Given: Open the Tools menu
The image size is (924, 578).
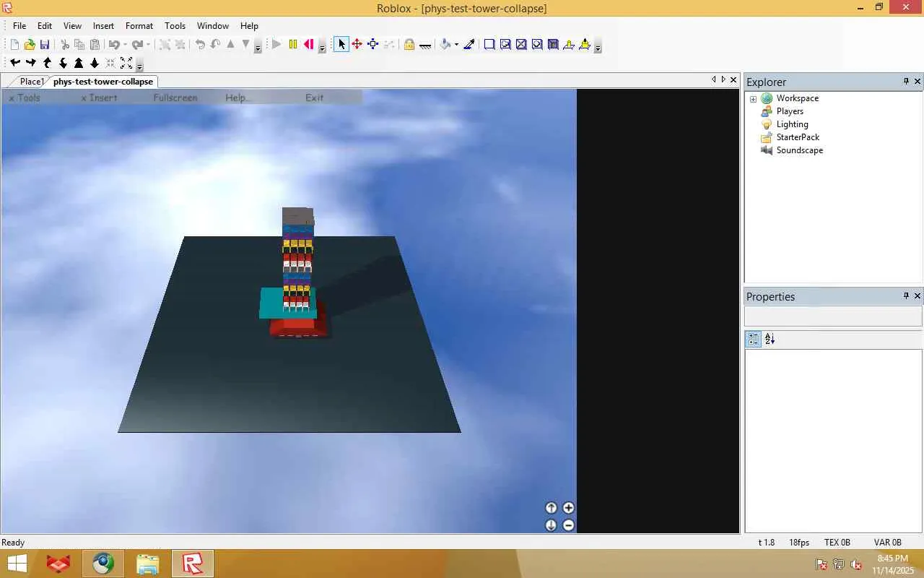Looking at the screenshot, I should (175, 26).
